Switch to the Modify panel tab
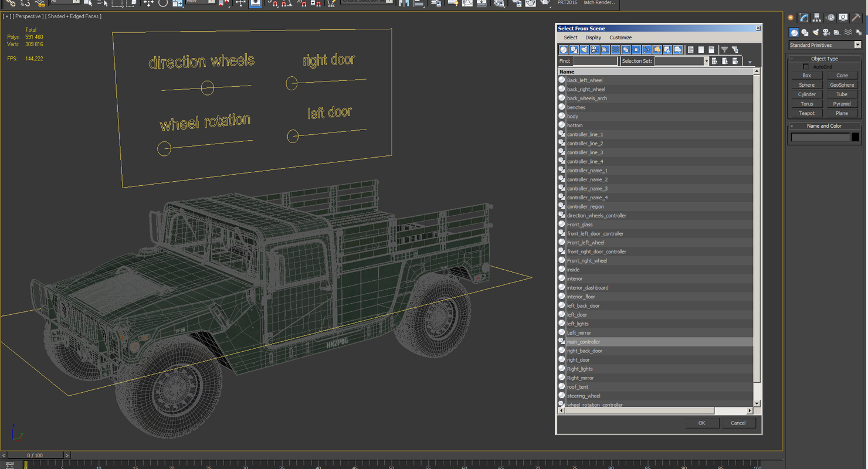The width and height of the screenshot is (868, 469). (x=803, y=18)
